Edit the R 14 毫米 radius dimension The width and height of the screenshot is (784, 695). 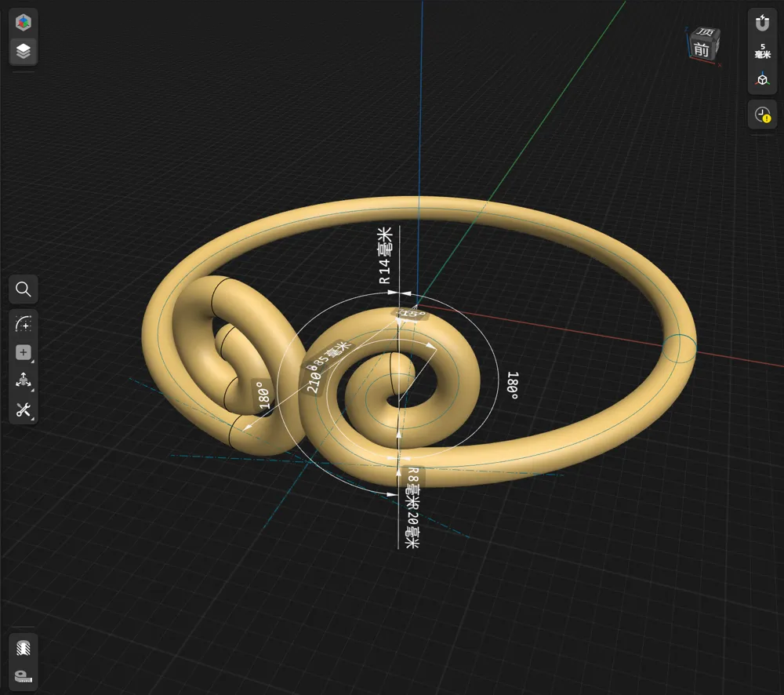point(384,256)
